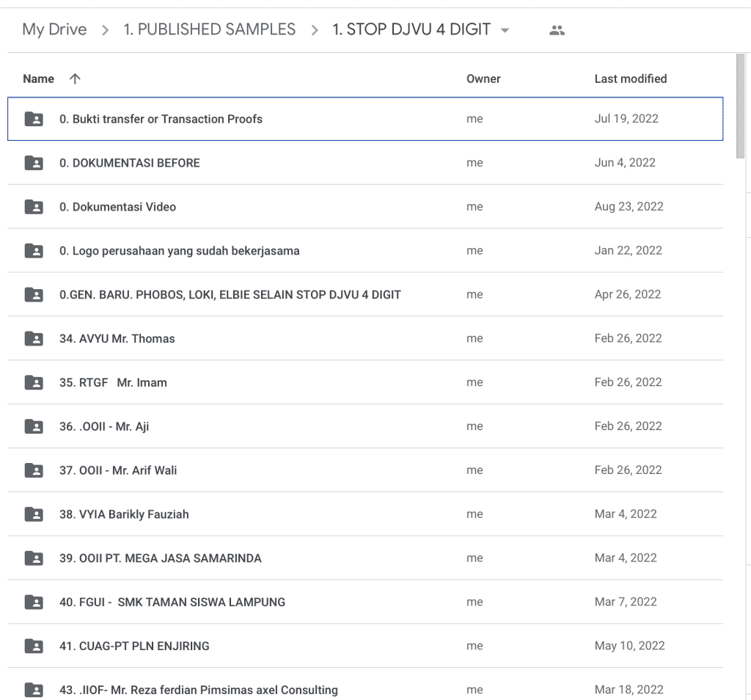Sort the list by Name column header
Viewport: 751px width, 700px height.
(38, 79)
